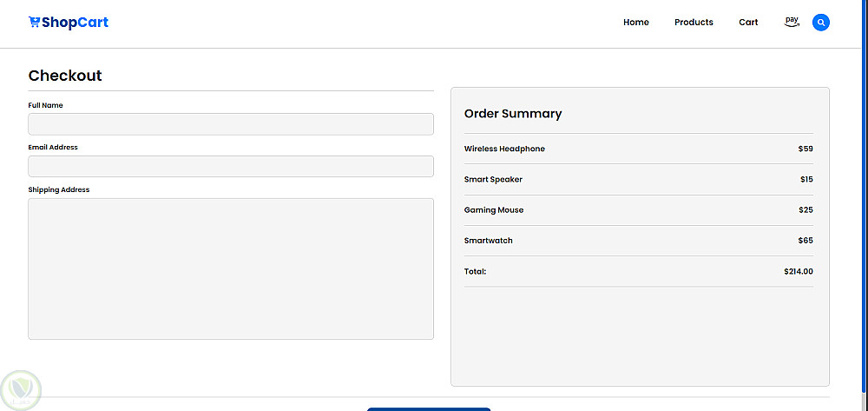The height and width of the screenshot is (411, 868).
Task: Click the Checkout page heading
Action: 65,76
